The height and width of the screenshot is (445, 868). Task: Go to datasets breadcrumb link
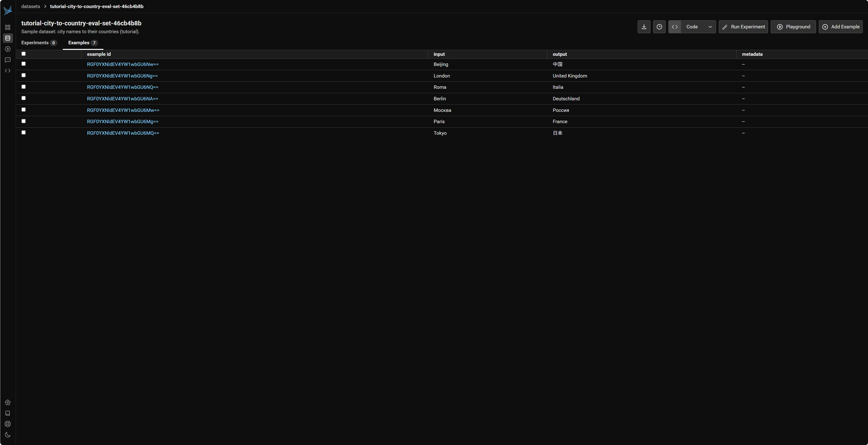[x=31, y=6]
